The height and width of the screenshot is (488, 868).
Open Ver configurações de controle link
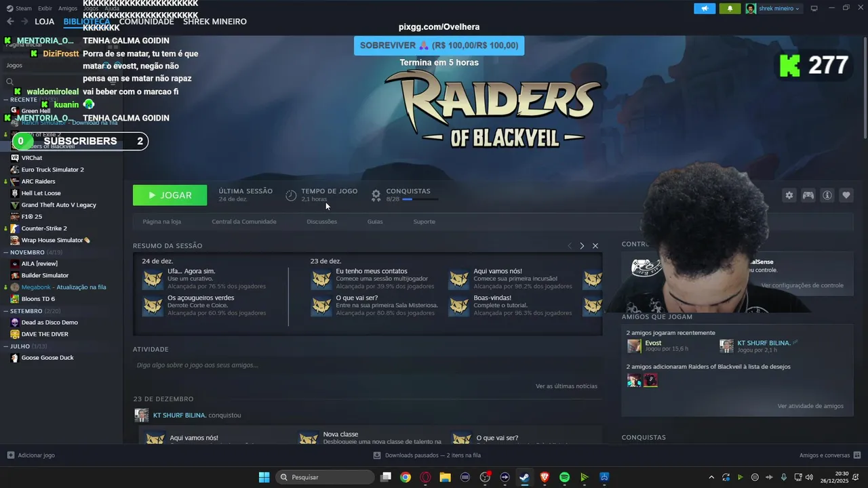[802, 285]
